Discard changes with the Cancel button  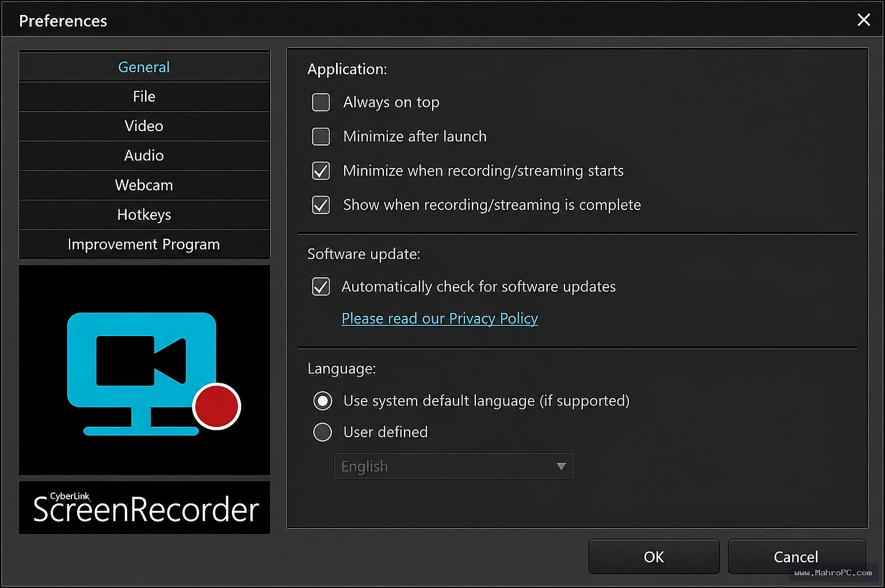[x=796, y=556]
